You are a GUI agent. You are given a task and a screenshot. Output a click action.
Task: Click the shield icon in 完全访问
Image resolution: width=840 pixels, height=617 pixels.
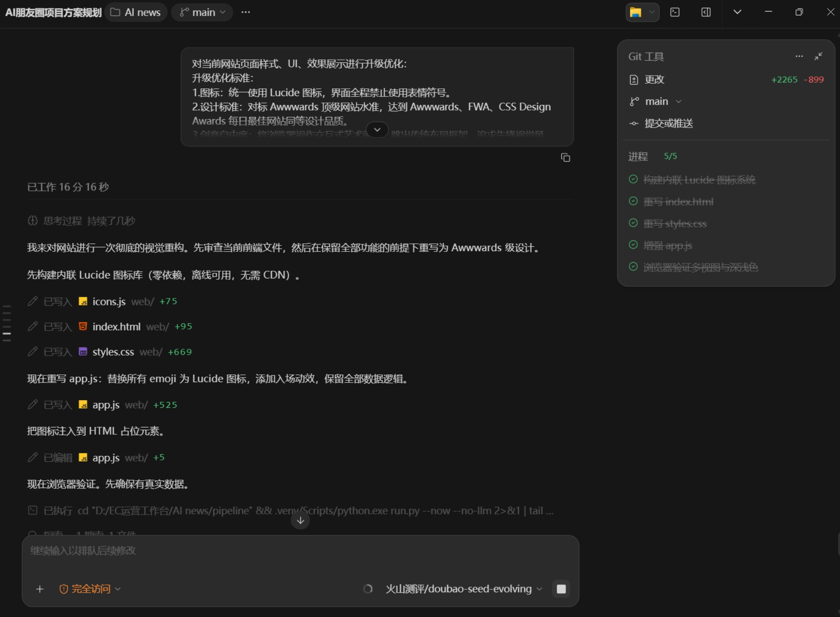point(64,589)
